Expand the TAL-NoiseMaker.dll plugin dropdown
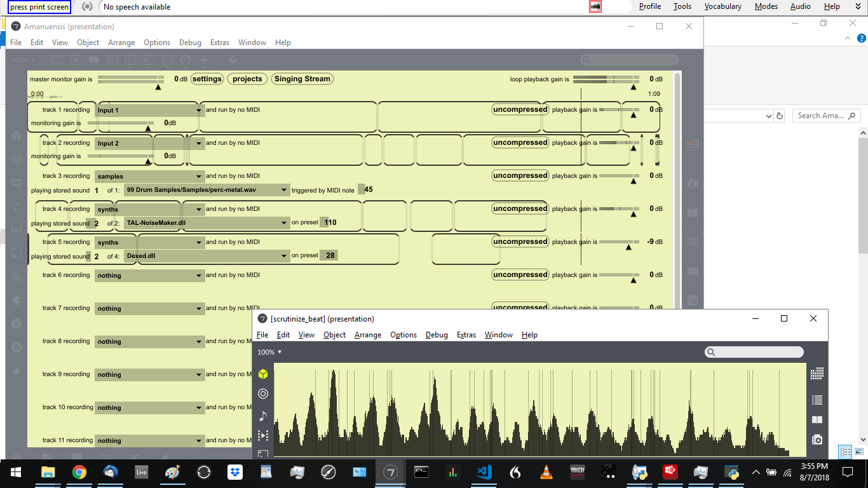Viewport: 868px width, 488px height. [x=285, y=223]
